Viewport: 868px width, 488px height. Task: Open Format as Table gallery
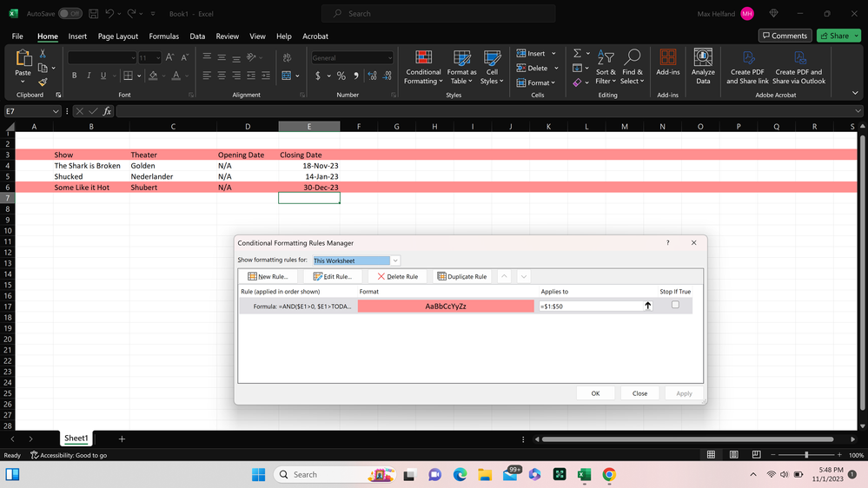[461, 68]
